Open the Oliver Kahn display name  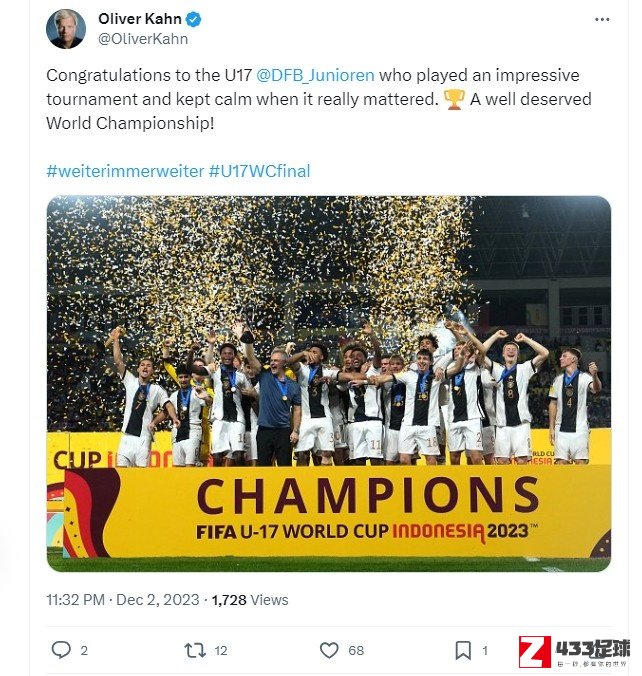coord(140,19)
